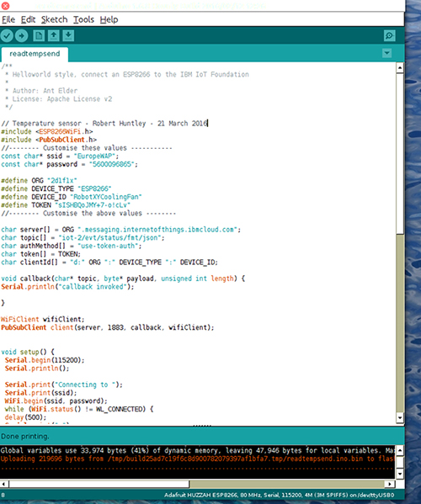This screenshot has width=421, height=504.
Task: Open a sketch using the up-arrow icon
Action: [54, 35]
